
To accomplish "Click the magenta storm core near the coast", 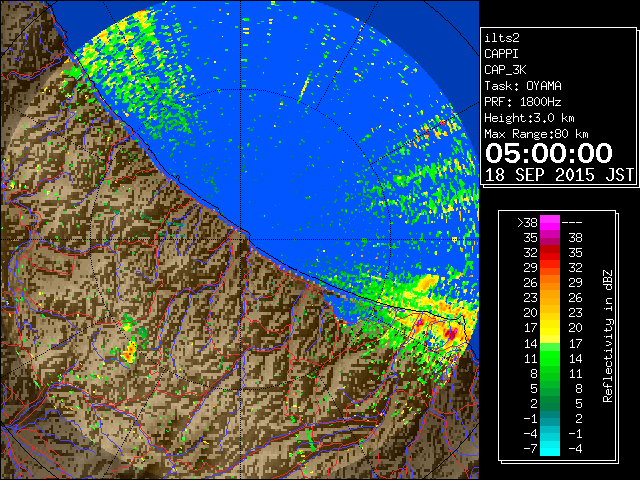I will point(451,333).
